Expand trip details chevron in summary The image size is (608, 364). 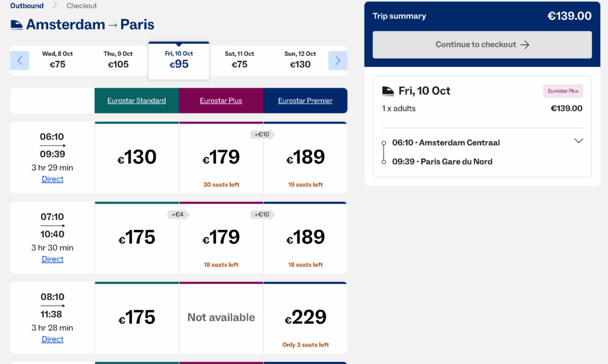pos(578,141)
